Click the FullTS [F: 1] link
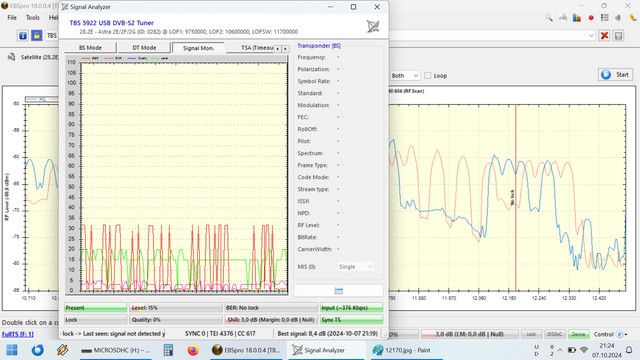The image size is (640, 360). [18, 334]
